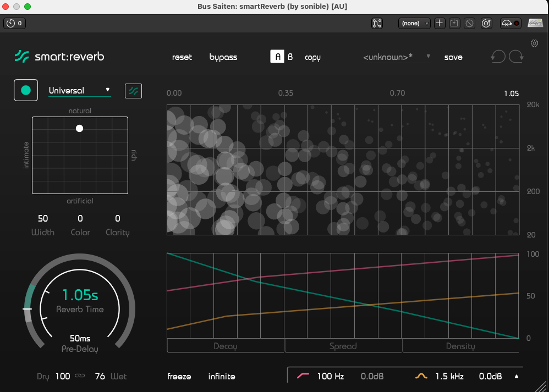This screenshot has height=392, width=549.
Task: Click the host save-preset icon
Action: (x=454, y=24)
